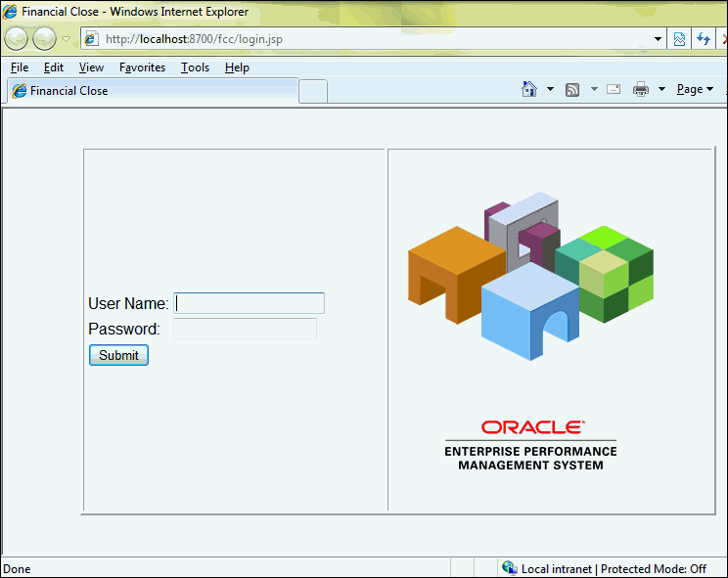Expand the Print dropdown arrow
Screen dimensions: 728x578
tap(662, 89)
